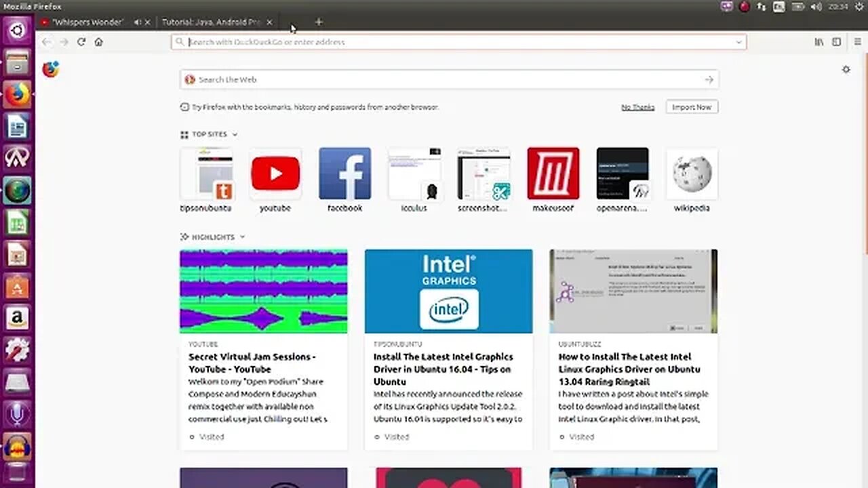868x488 pixels.
Task: Click the Firefox logo on new tab page
Action: [51, 69]
